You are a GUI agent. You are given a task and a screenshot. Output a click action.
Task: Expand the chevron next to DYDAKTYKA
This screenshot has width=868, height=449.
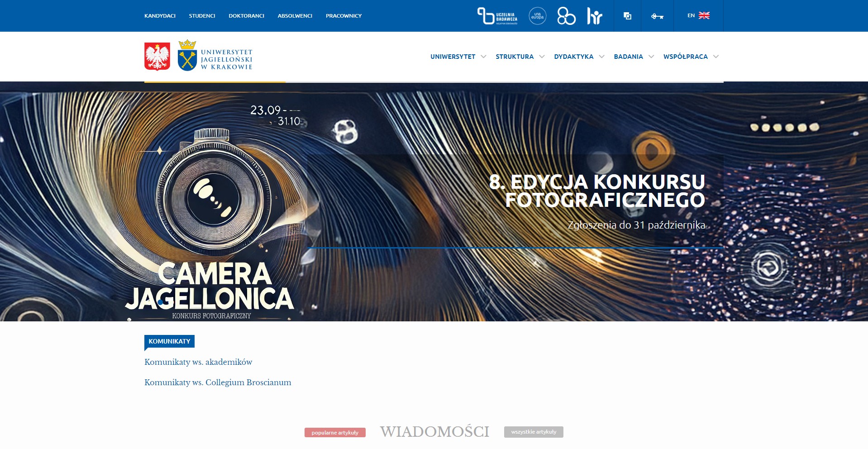[x=601, y=57]
